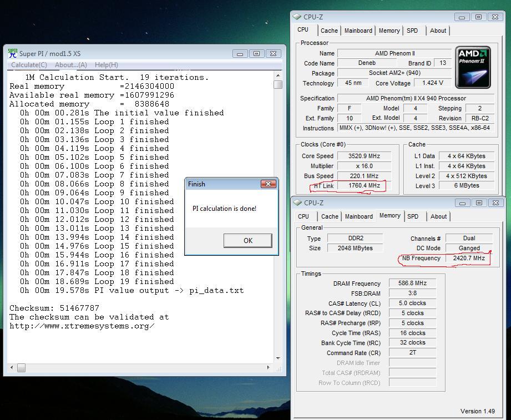Open the Help(H) menu in Super PI
Viewport: 511px width, 420px height.
point(106,65)
